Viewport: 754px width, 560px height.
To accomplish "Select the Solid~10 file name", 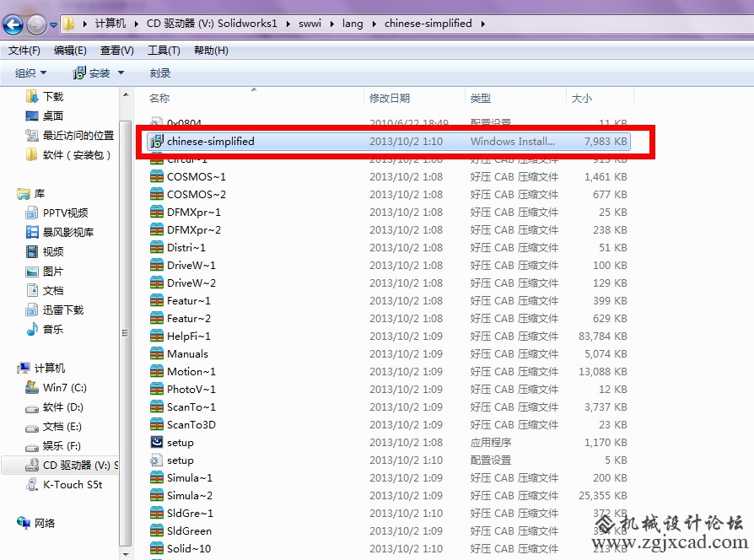I will 189,548.
